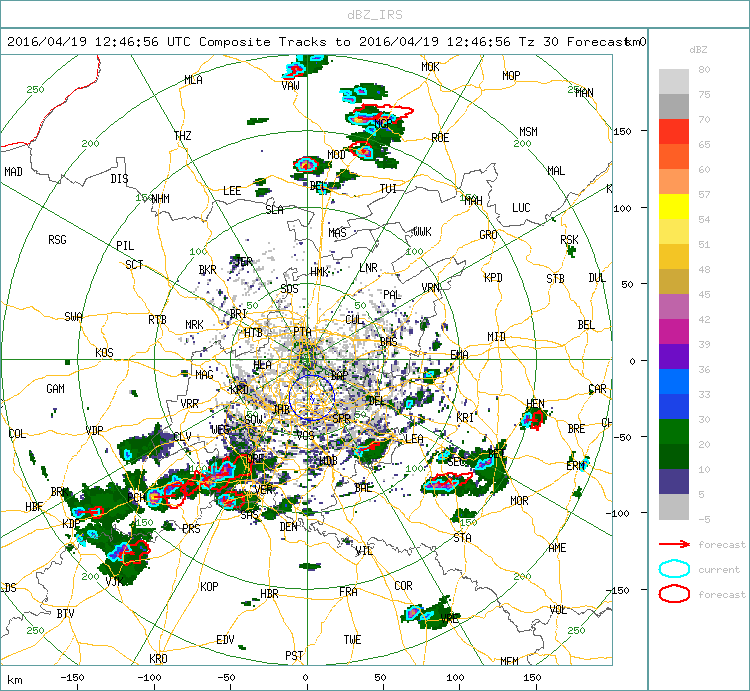Select the THZ station label

183,136
